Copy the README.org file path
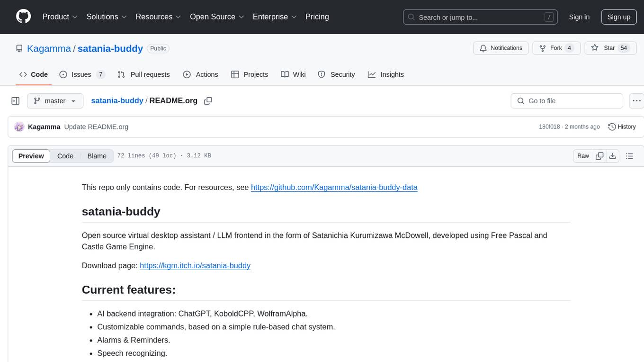This screenshot has width=644, height=362. [208, 101]
